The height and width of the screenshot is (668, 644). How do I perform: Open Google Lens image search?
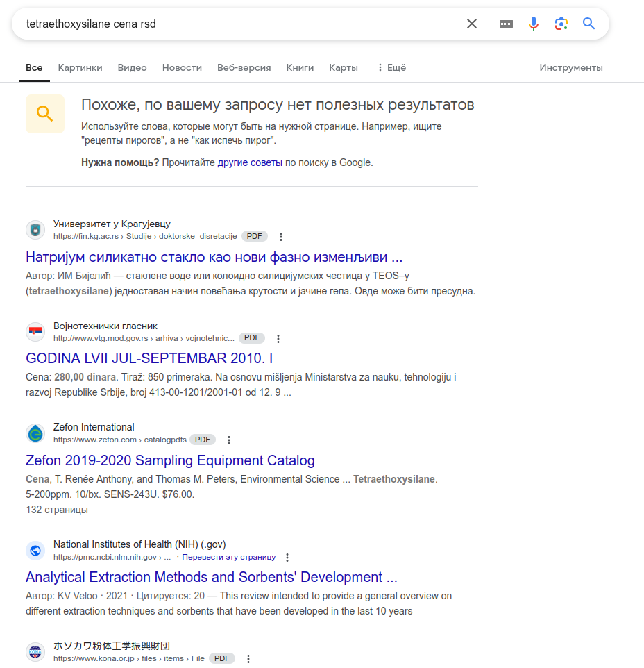[x=561, y=24]
